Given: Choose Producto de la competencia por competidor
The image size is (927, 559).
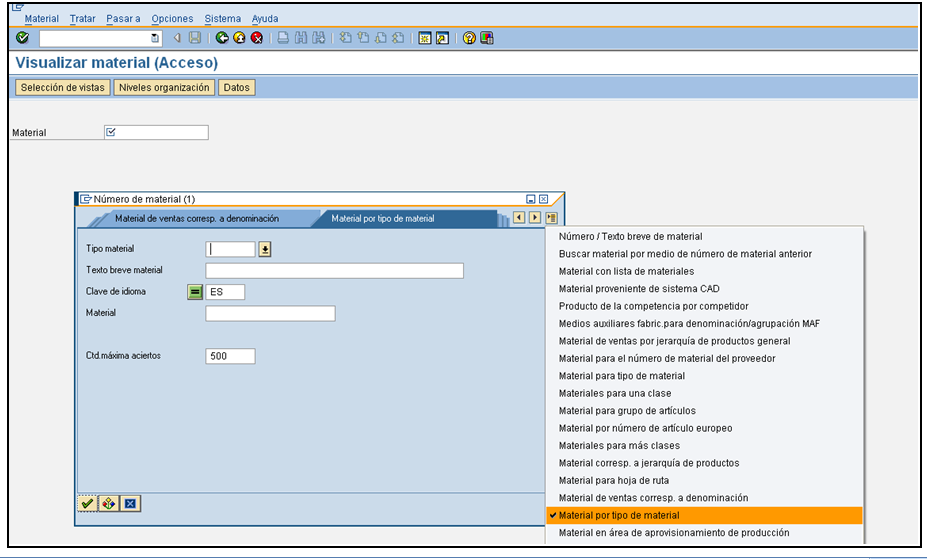Looking at the screenshot, I should click(704, 306).
